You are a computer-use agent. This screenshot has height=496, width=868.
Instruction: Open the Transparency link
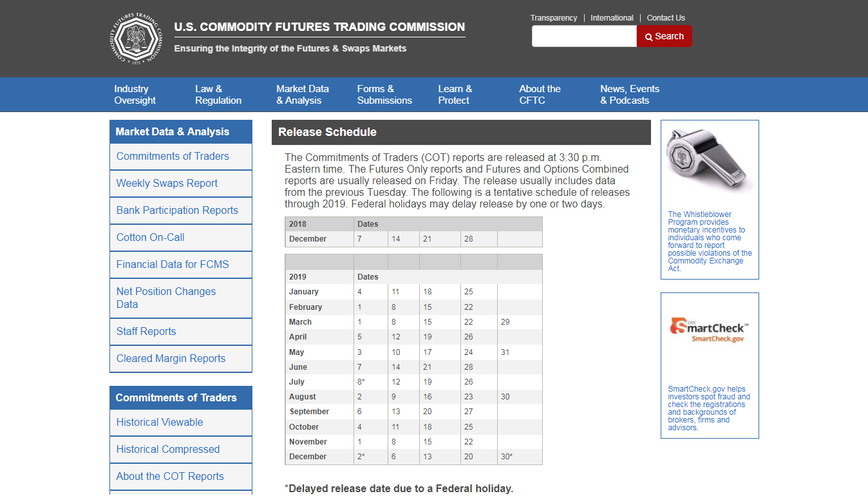click(x=554, y=18)
